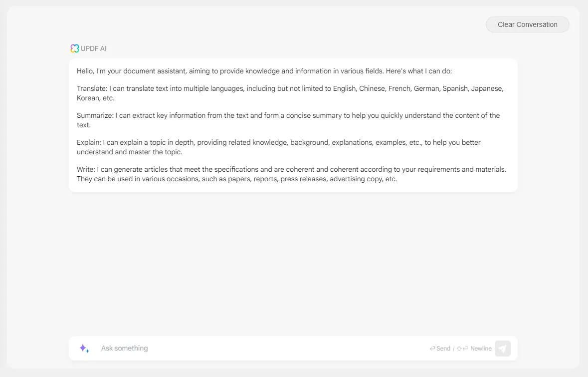This screenshot has height=377, width=588.
Task: Click the Send hint label
Action: point(443,349)
